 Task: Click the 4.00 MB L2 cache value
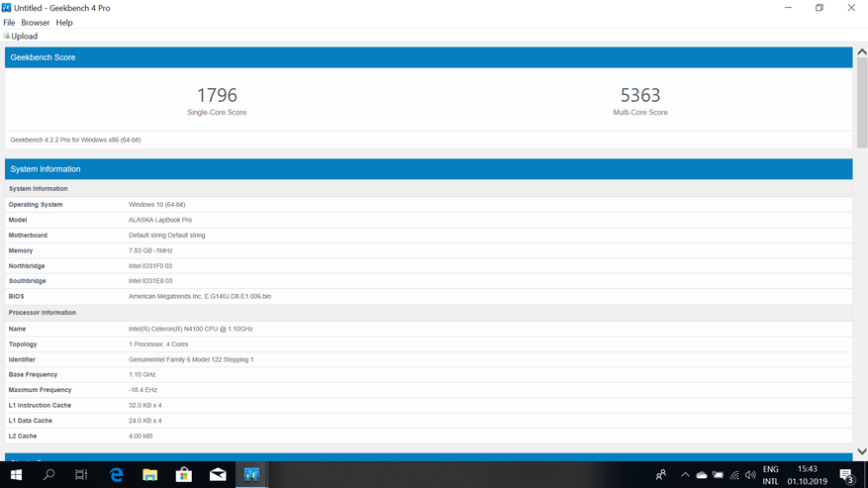[x=141, y=436]
